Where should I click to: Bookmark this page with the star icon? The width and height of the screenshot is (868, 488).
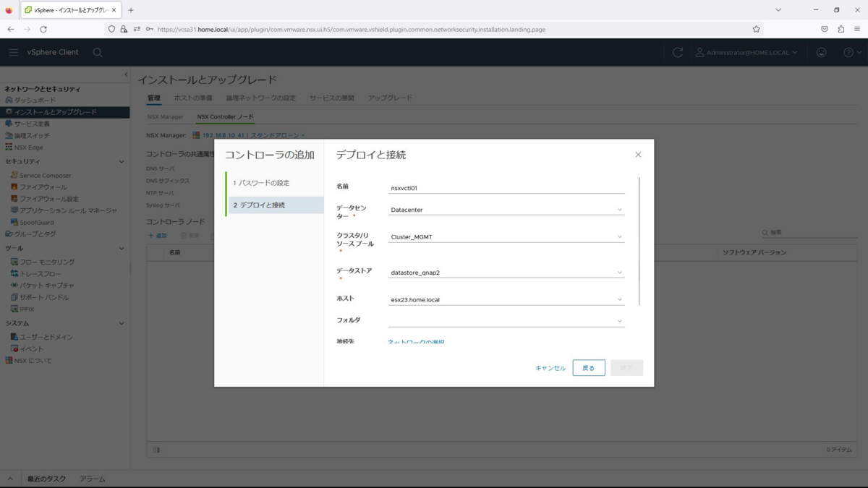756,29
